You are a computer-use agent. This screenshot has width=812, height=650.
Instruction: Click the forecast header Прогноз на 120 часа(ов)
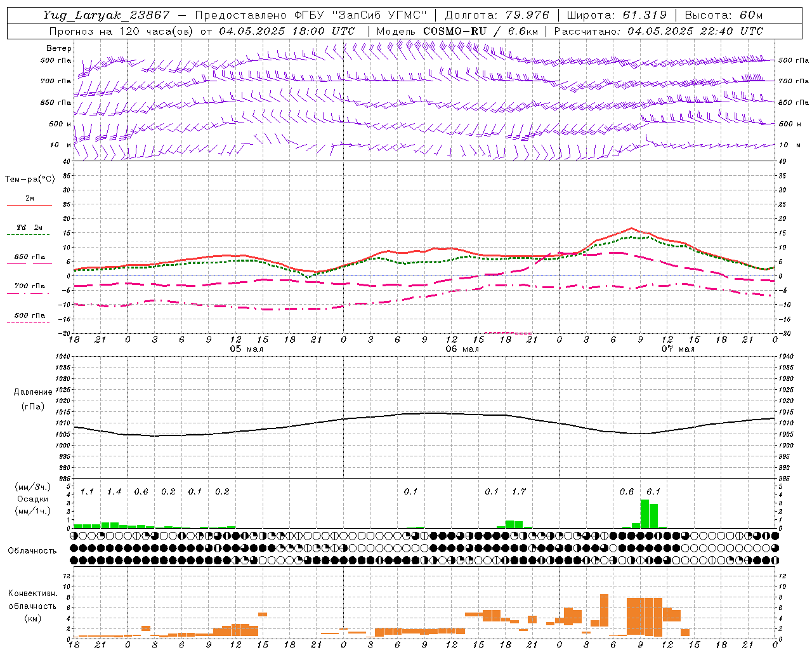(122, 31)
